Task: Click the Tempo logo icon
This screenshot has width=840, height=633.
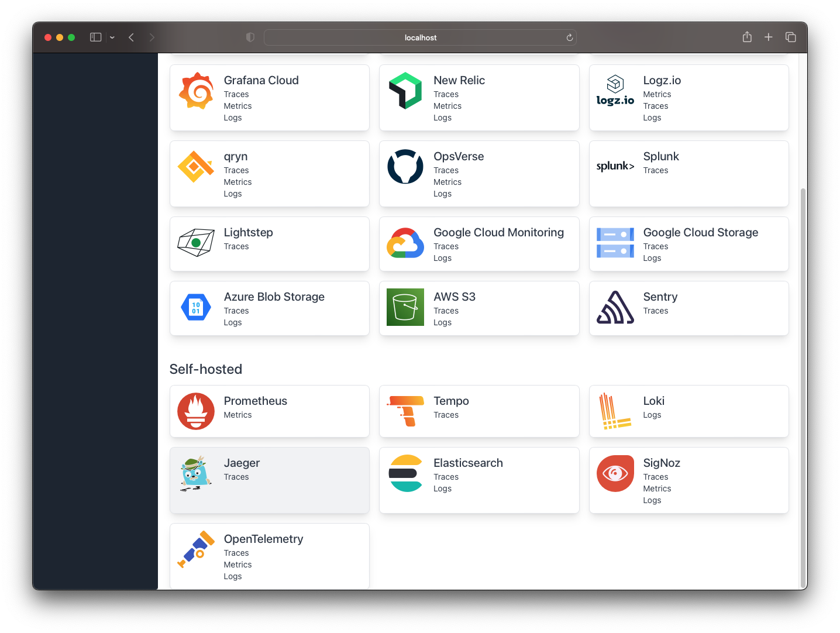Action: pos(405,411)
